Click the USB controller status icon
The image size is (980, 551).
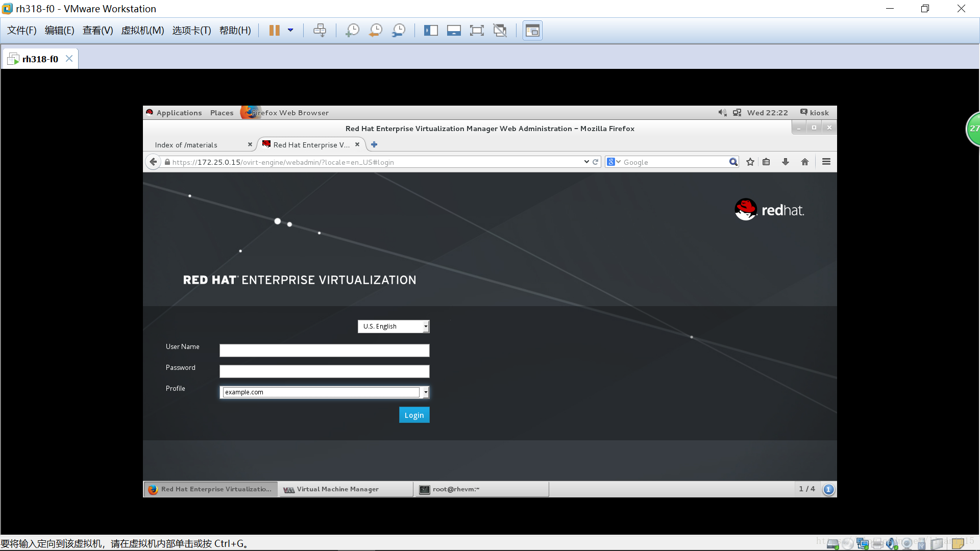point(922,544)
